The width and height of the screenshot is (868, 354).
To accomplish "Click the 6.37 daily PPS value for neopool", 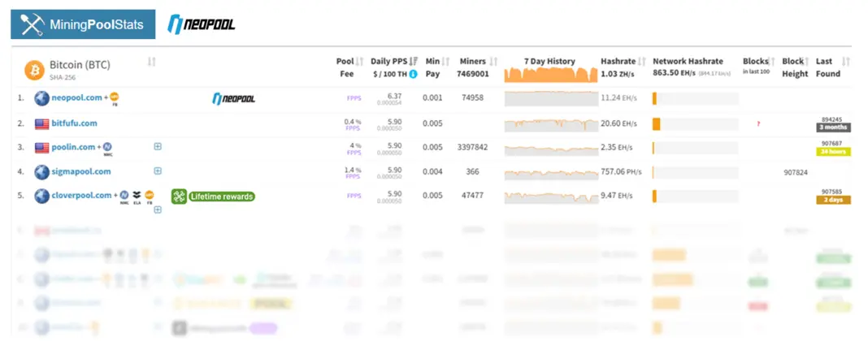I will pos(395,96).
